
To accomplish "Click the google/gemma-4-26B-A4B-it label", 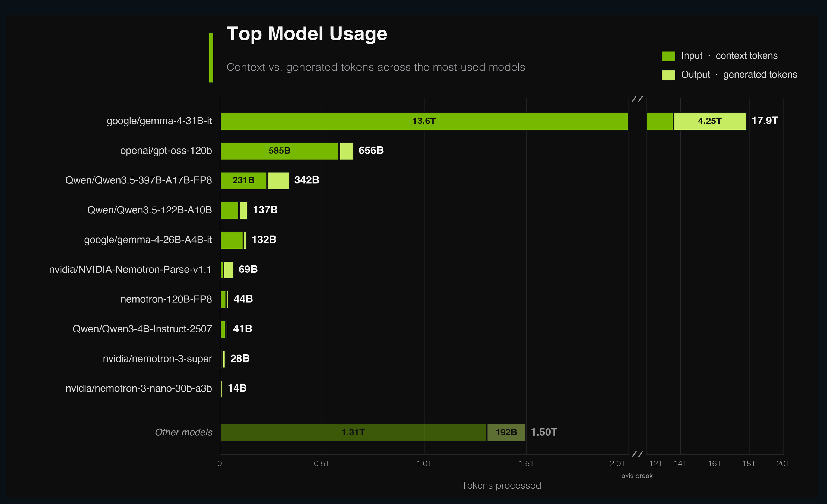I will (148, 240).
